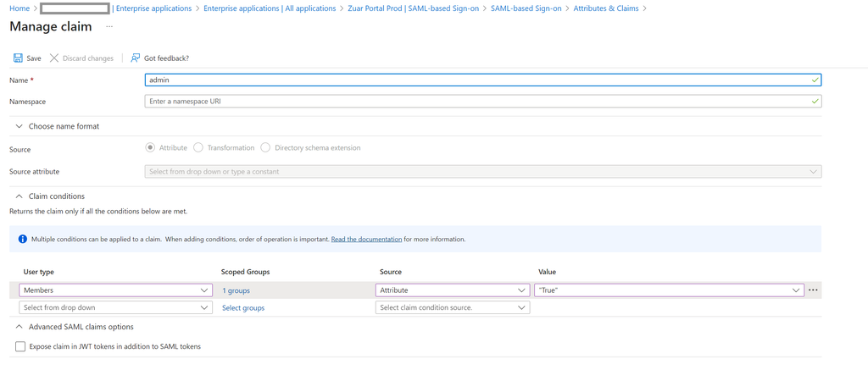Image resolution: width=868 pixels, height=392 pixels.
Task: Open the empty user type dropdown
Action: click(115, 307)
